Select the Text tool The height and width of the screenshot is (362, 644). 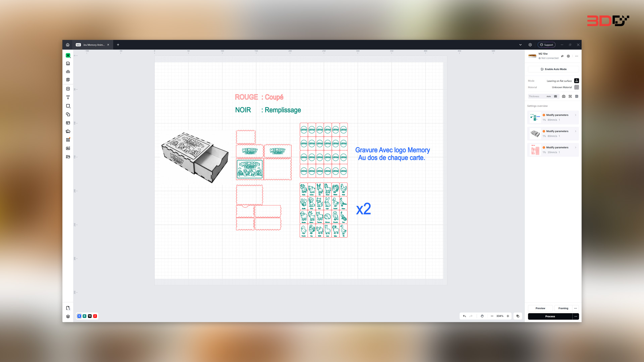[68, 97]
